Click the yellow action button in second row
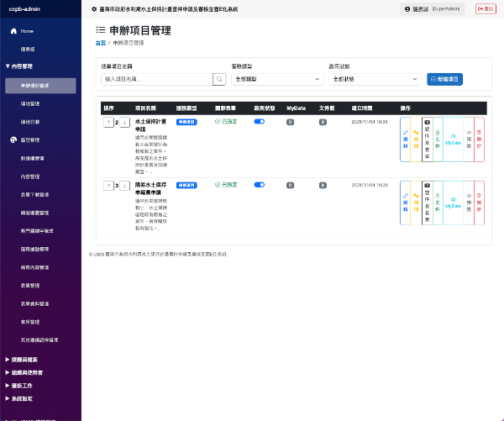 click(416, 202)
